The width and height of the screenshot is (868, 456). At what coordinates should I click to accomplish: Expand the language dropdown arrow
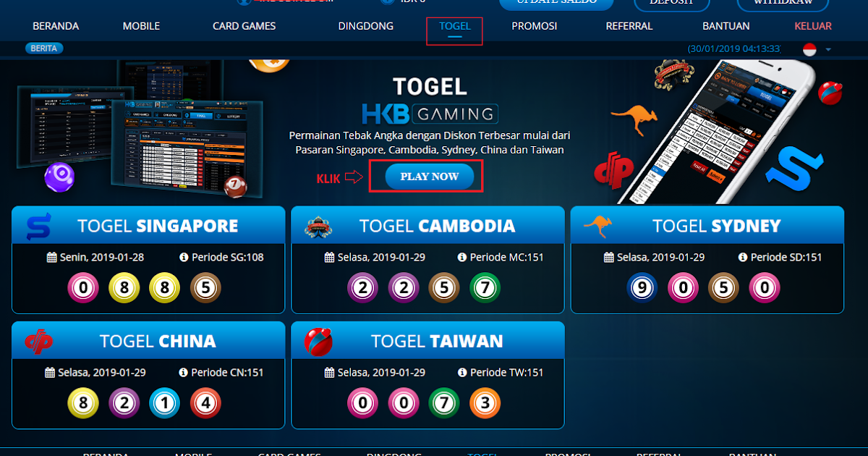coord(828,49)
